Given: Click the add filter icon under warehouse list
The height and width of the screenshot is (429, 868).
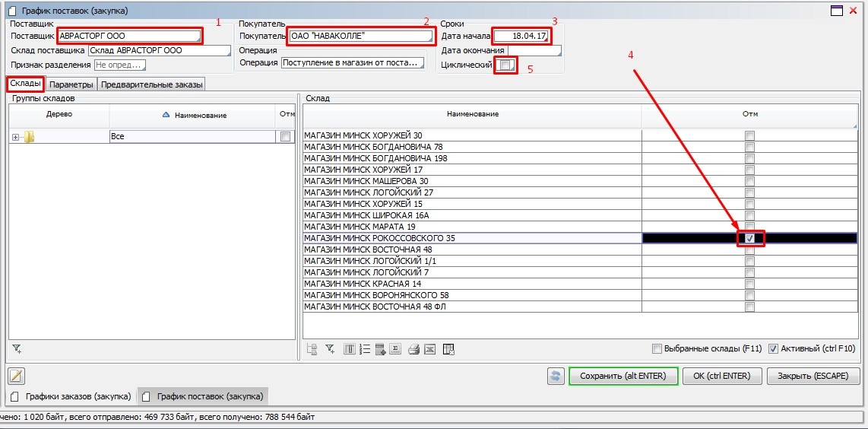Looking at the screenshot, I should [330, 349].
